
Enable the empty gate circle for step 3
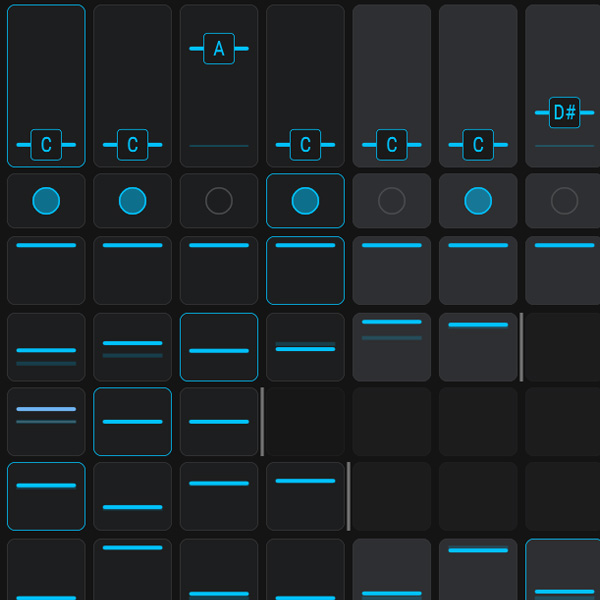(219, 201)
